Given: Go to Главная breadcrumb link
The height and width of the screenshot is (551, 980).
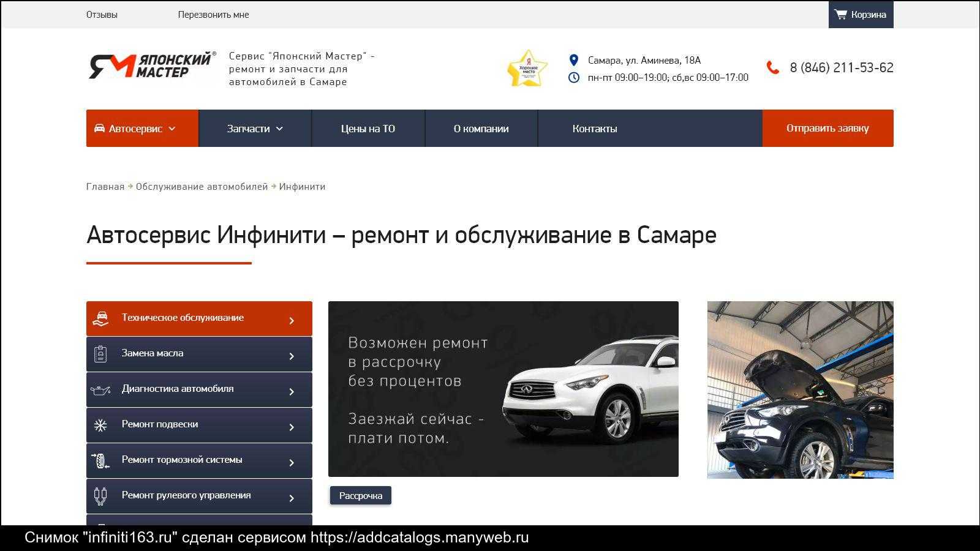Looking at the screenshot, I should (105, 187).
